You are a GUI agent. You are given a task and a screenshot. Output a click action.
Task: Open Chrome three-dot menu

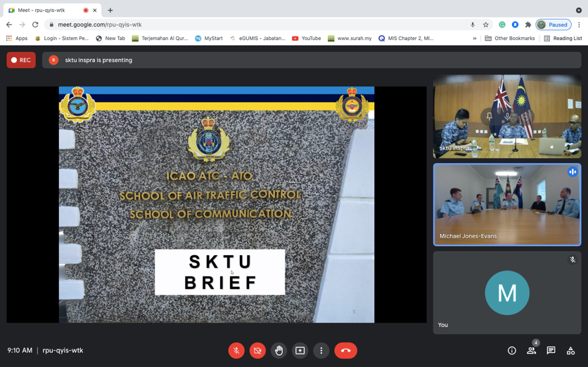coord(579,25)
